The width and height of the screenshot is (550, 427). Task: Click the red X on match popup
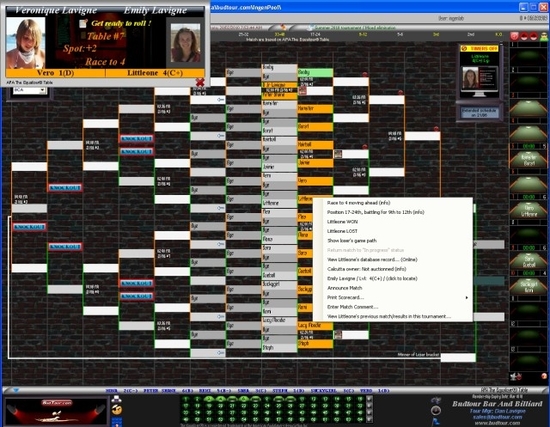point(200,82)
